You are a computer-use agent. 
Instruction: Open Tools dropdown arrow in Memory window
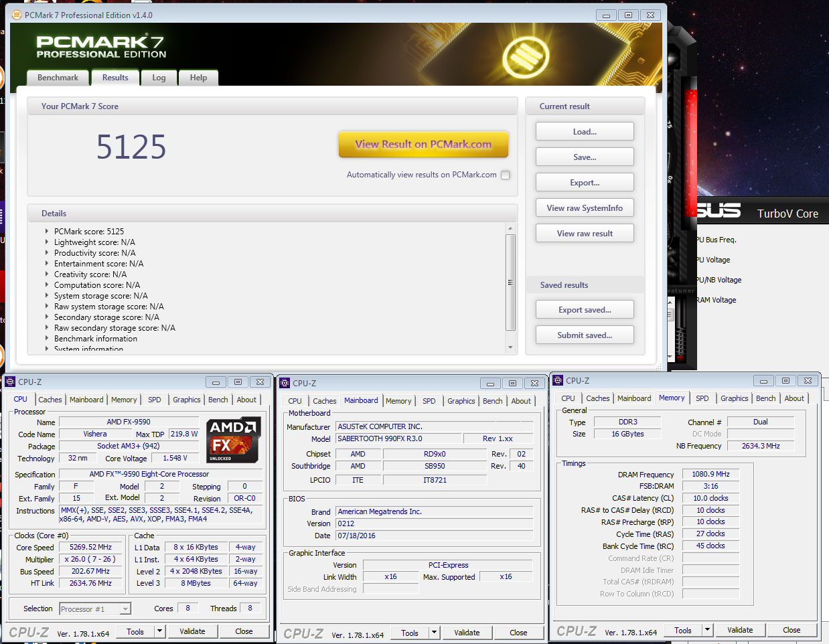707,630
